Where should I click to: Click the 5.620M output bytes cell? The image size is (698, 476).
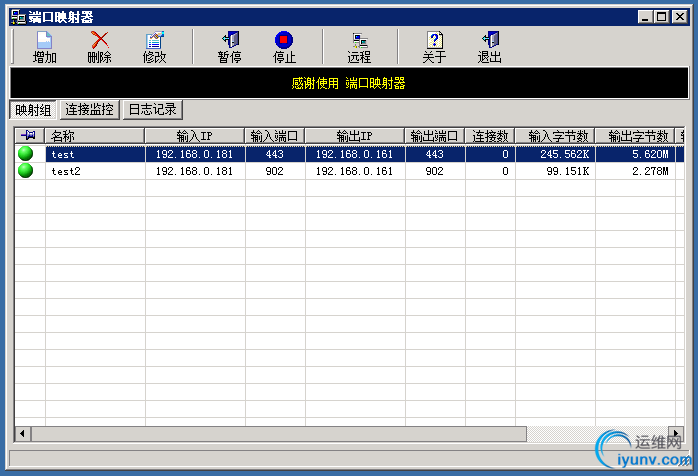[635, 154]
